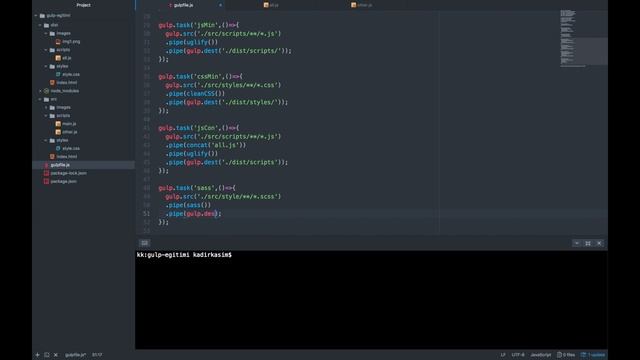640x360 pixels.
Task: Collapse src styles folder
Action: tap(46, 140)
